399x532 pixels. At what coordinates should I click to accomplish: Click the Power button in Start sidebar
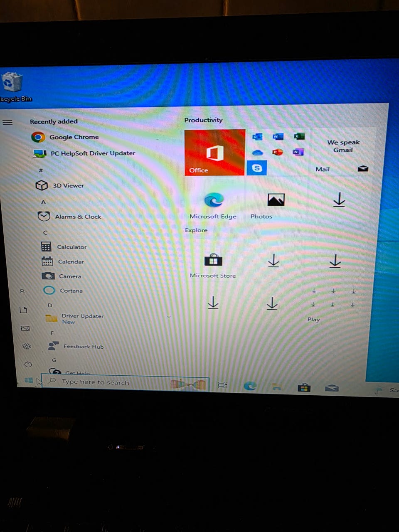28,365
